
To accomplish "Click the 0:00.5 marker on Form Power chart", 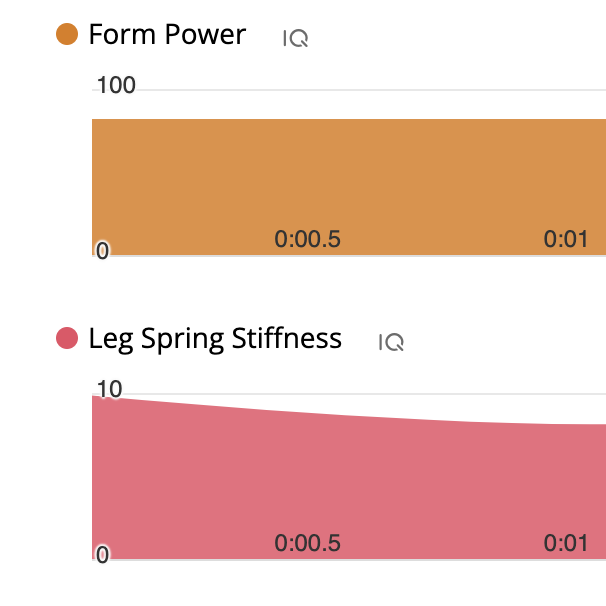I will pyautogui.click(x=308, y=239).
